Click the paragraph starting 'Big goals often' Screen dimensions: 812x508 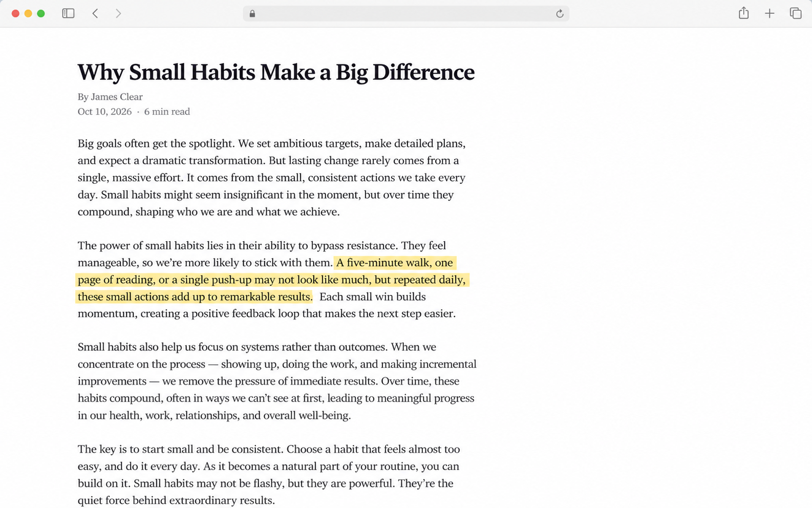click(272, 178)
